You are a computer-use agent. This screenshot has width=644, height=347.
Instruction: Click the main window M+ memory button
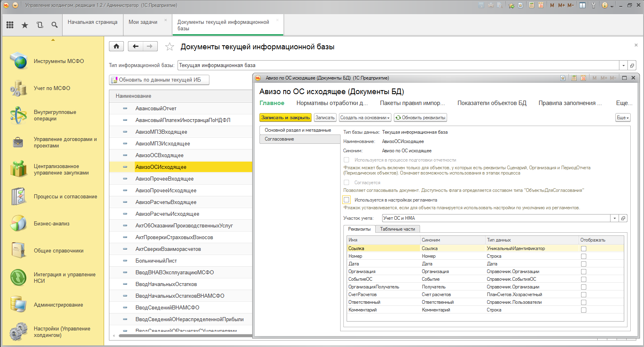coord(561,5)
